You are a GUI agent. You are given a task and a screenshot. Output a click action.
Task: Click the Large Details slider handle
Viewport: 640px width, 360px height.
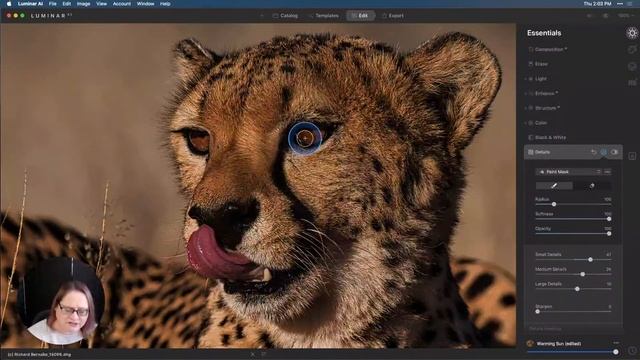click(577, 289)
